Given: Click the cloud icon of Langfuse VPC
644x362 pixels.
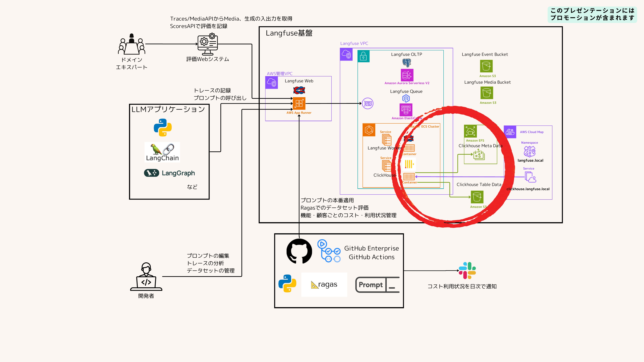Looking at the screenshot, I should 346,54.
